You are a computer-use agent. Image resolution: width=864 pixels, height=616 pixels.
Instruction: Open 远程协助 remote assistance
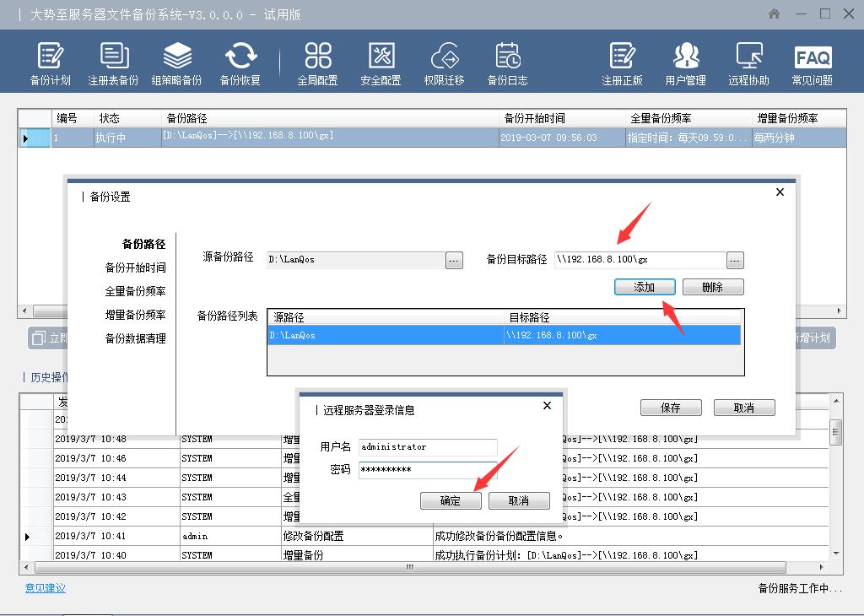tap(748, 64)
